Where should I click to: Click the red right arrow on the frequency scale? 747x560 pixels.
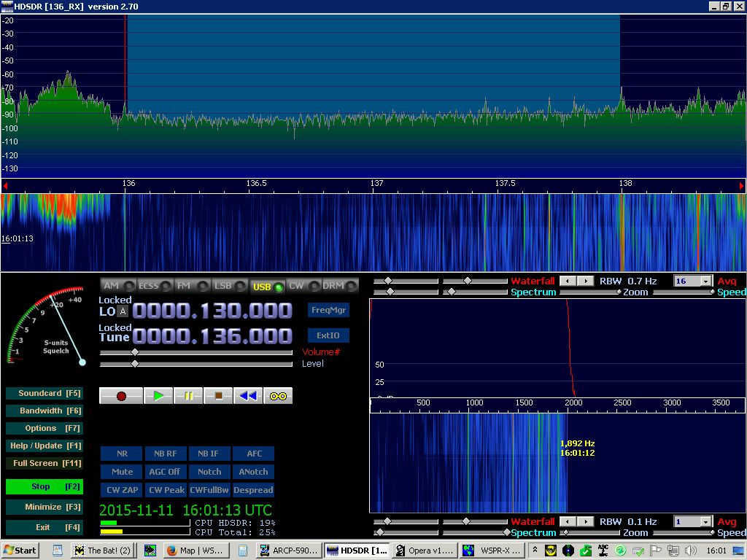point(741,186)
